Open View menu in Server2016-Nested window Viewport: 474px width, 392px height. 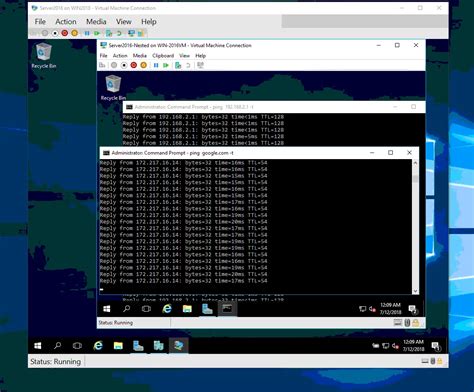tap(184, 56)
